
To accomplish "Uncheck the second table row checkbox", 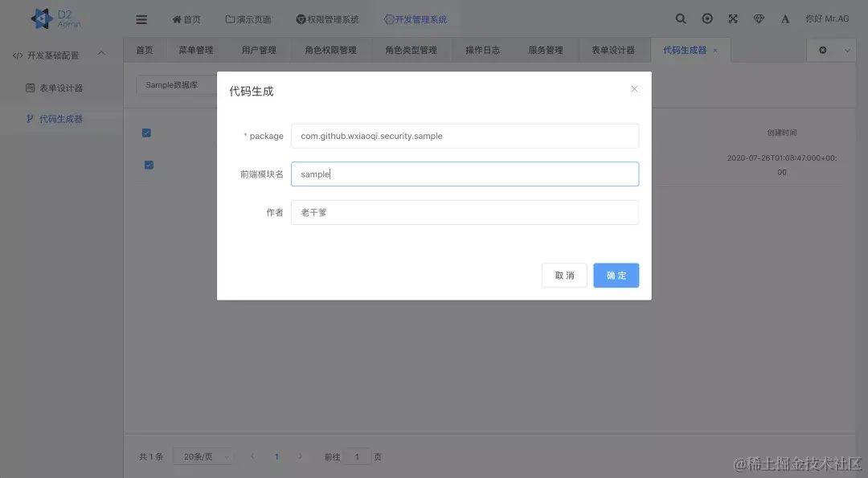I will point(146,165).
